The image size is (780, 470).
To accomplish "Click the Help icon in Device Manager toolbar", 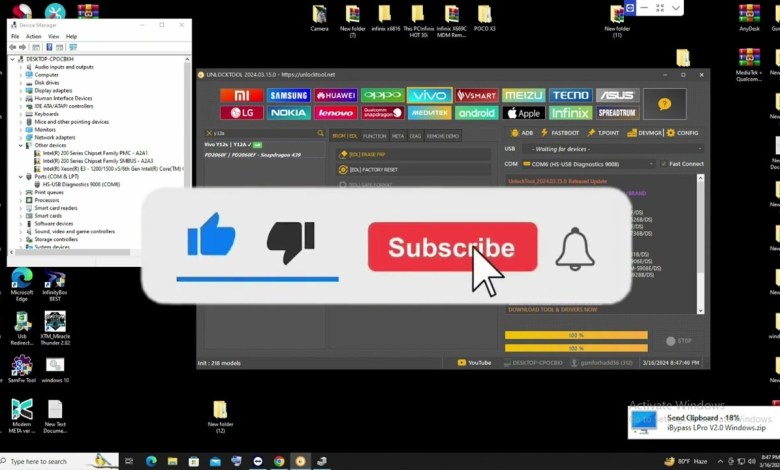I will point(49,47).
